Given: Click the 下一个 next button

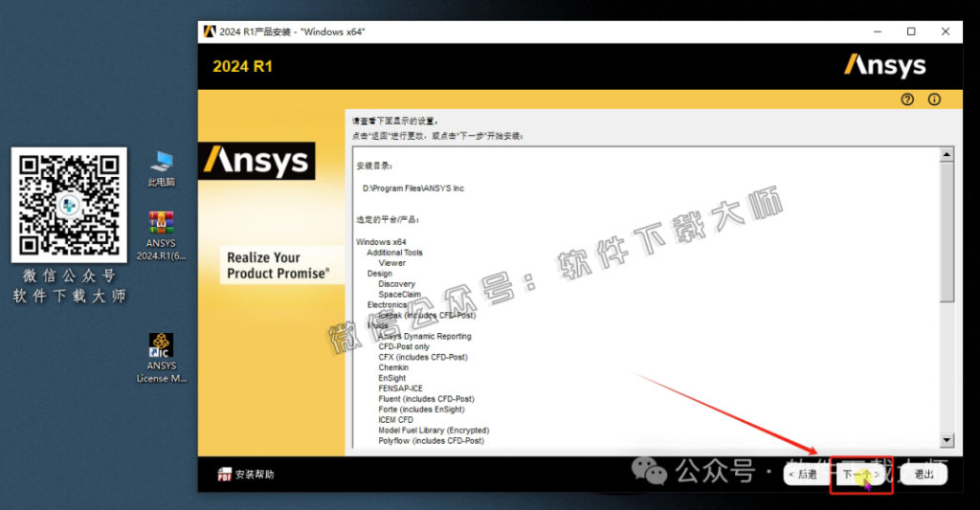Looking at the screenshot, I should [x=860, y=475].
